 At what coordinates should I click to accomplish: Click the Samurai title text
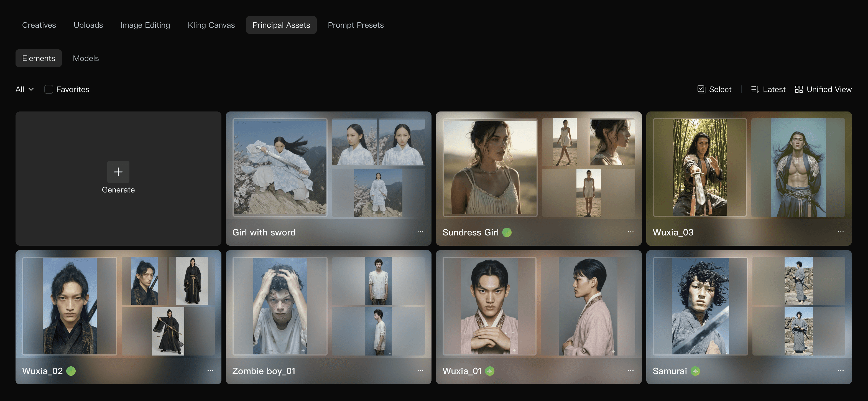click(670, 371)
